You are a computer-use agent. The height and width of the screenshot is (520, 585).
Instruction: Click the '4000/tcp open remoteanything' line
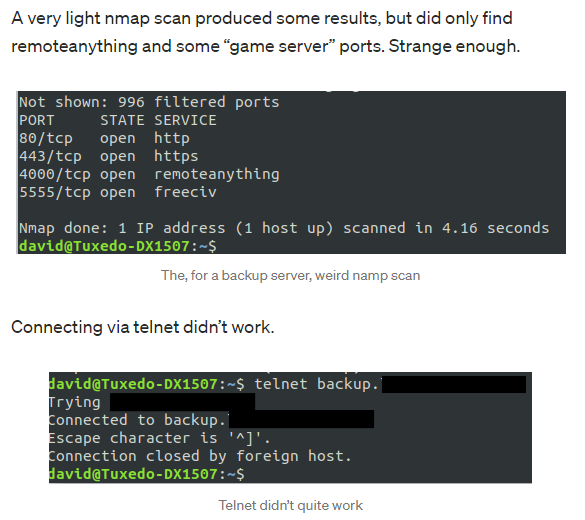(149, 175)
